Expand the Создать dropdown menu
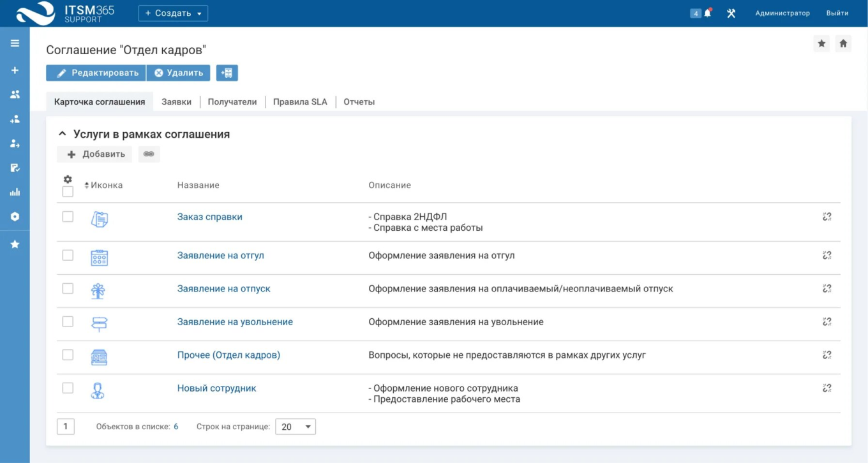 [x=173, y=13]
